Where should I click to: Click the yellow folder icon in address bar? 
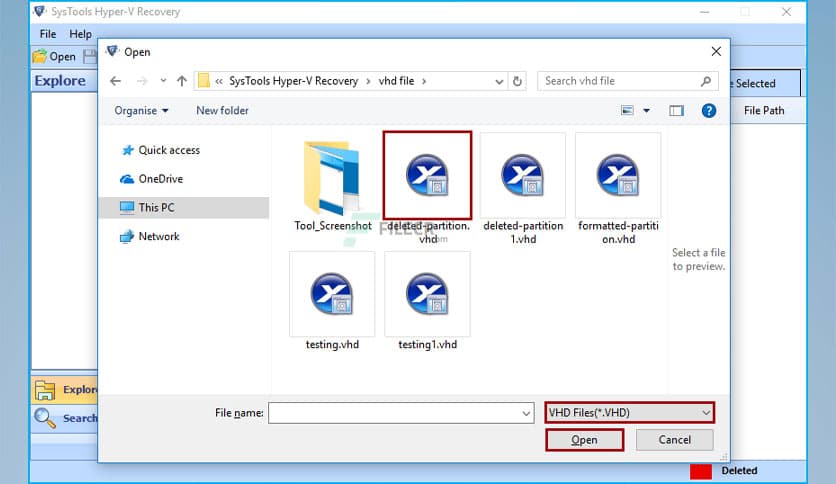(204, 81)
